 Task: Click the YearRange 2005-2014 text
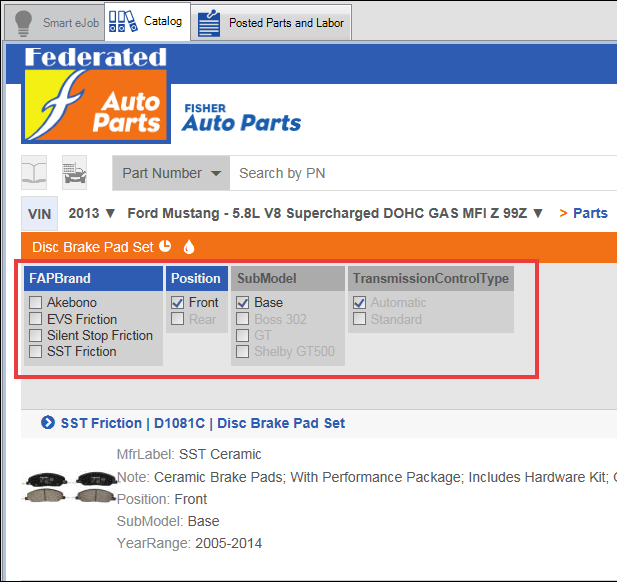(x=189, y=543)
